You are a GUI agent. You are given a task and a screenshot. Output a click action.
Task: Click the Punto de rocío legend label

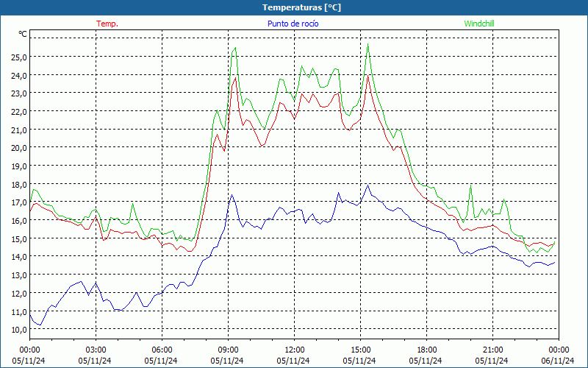[293, 24]
